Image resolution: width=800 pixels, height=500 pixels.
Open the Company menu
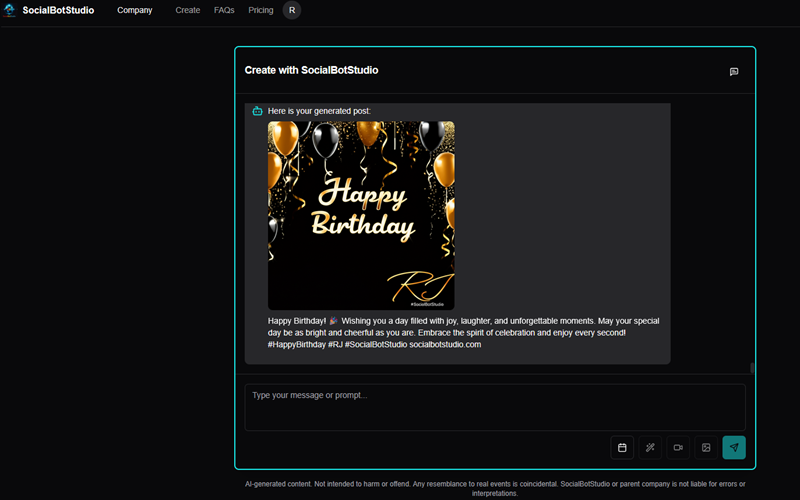[x=135, y=10]
